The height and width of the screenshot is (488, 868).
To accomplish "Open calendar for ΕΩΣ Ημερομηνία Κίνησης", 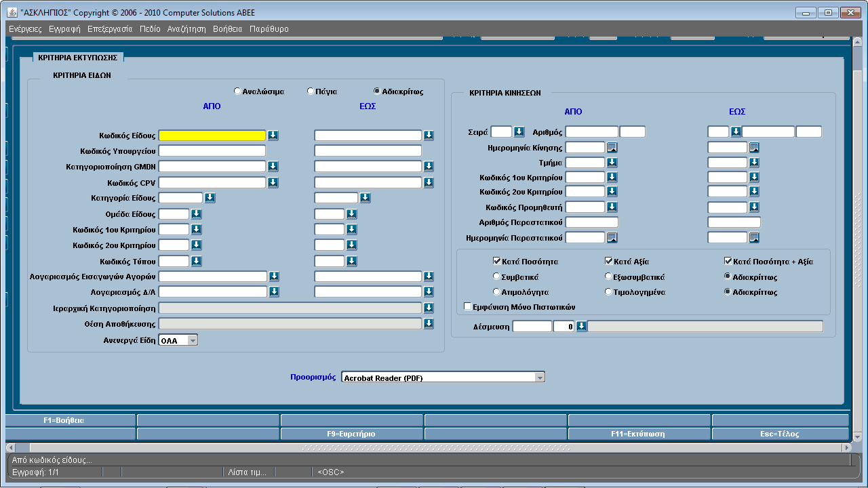I will pos(754,147).
